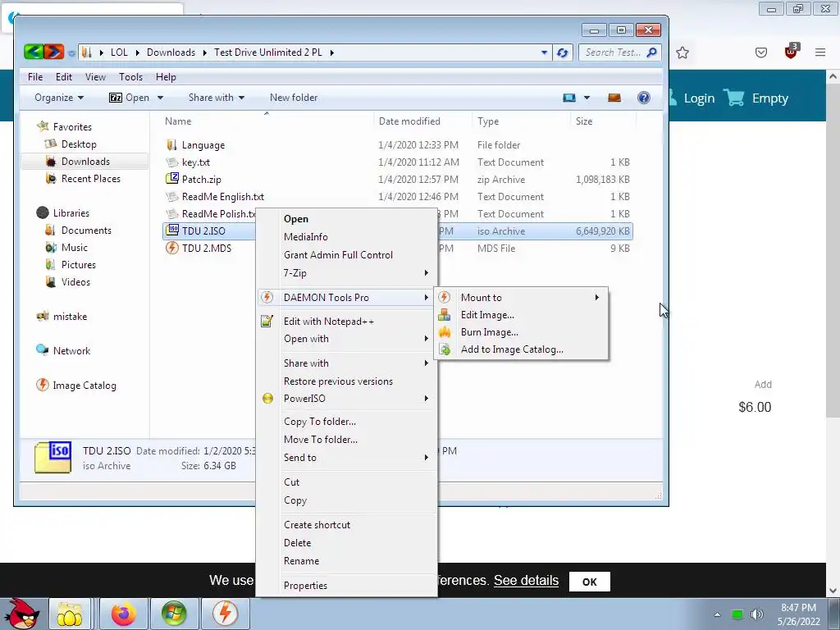Click Downloads in the address breadcrumb
Image resolution: width=840 pixels, height=630 pixels.
[x=171, y=52]
